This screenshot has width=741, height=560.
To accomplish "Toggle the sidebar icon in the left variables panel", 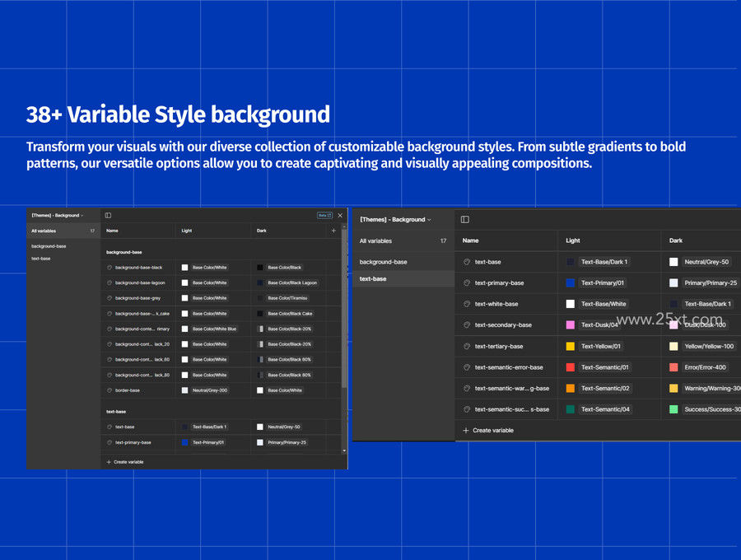I will pyautogui.click(x=108, y=216).
